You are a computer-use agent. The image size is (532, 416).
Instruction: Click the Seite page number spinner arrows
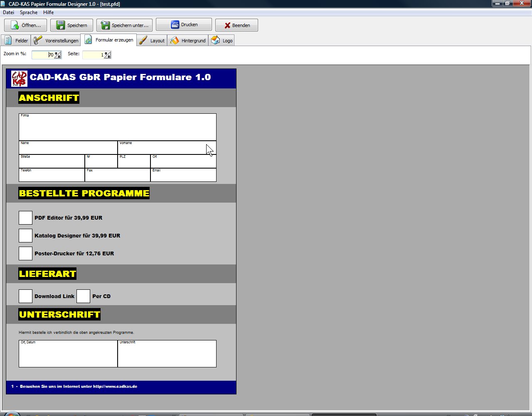click(x=108, y=55)
